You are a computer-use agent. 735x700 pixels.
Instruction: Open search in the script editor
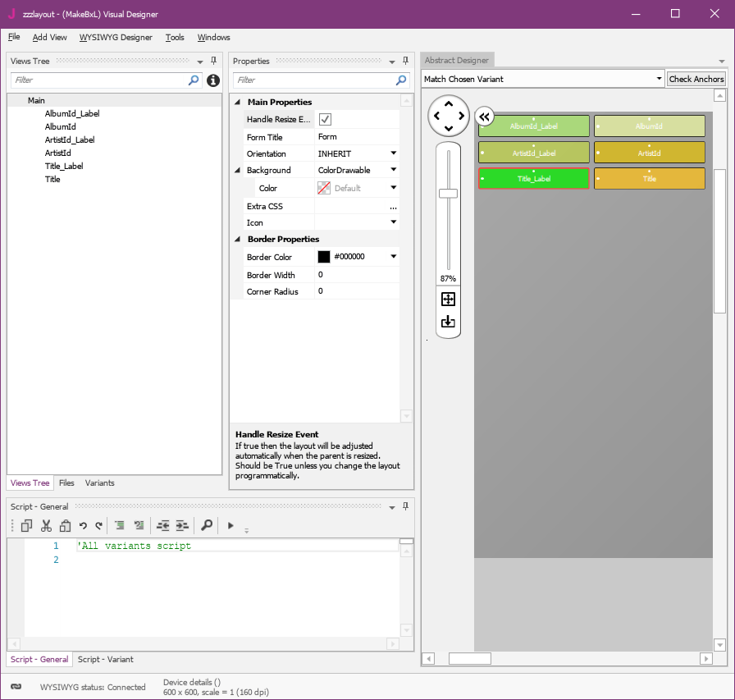point(207,525)
